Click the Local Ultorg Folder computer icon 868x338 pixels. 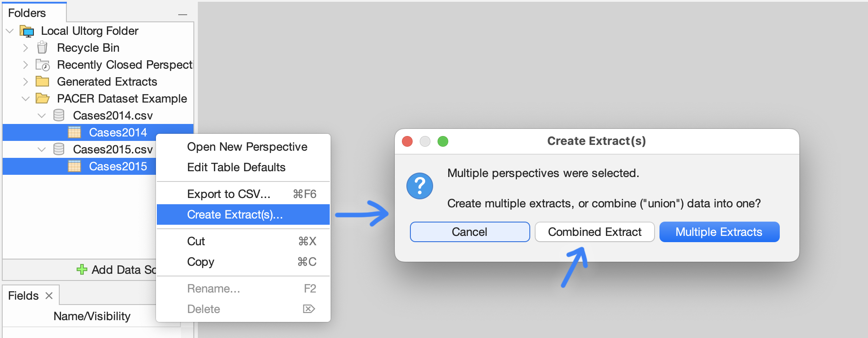pos(27,30)
